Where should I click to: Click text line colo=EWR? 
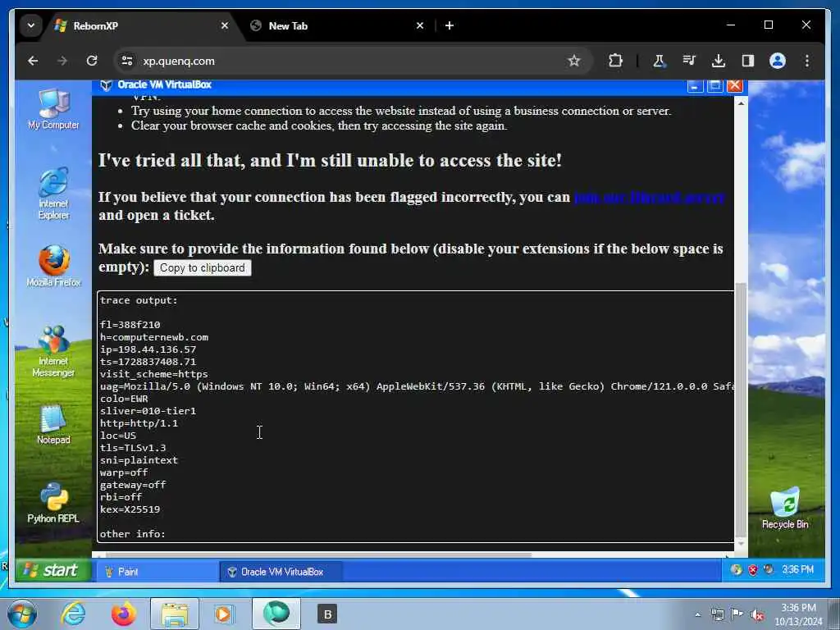click(x=124, y=399)
